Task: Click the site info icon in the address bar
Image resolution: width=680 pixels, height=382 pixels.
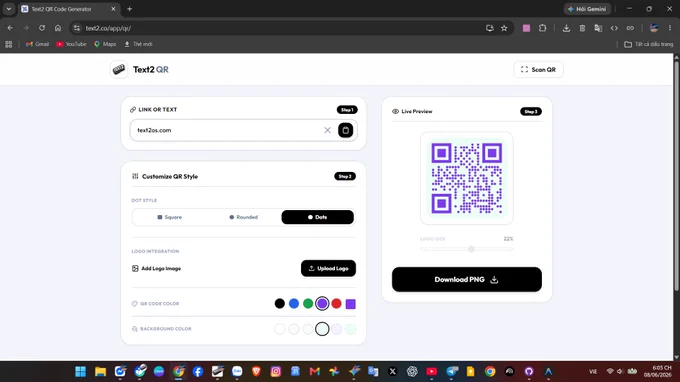Action: [x=77, y=28]
